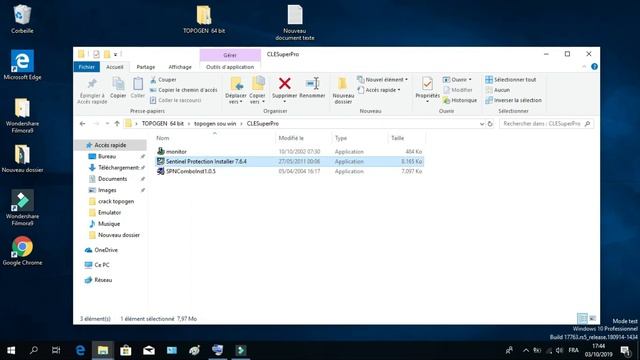640x360 pixels.
Task: Click Couper scissors command
Action: 163,80
